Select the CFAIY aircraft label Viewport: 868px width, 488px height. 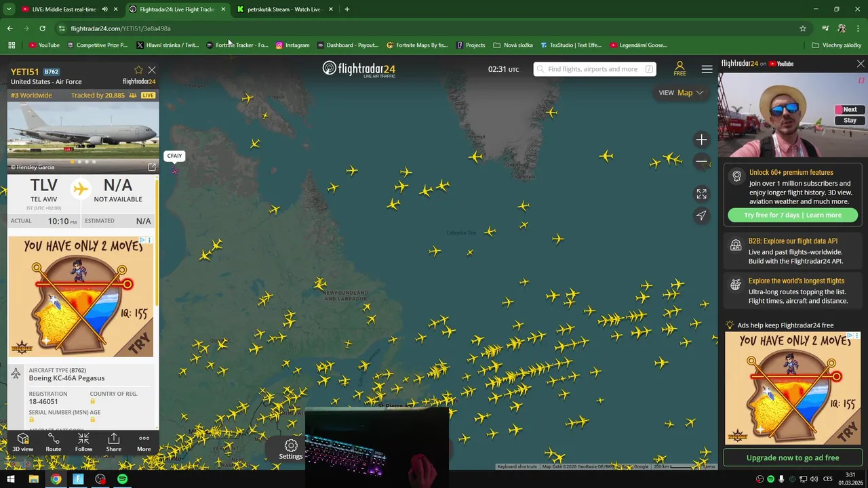tap(174, 156)
